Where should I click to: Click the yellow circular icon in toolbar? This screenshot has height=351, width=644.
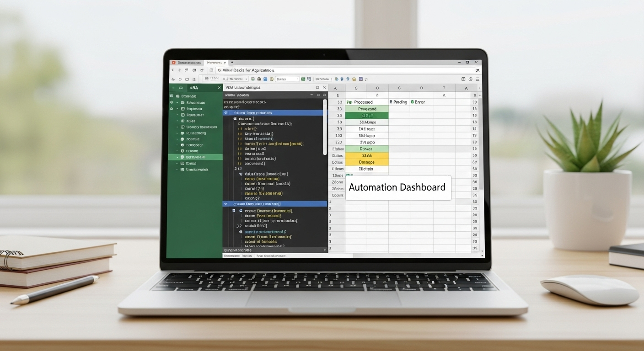[x=272, y=79]
